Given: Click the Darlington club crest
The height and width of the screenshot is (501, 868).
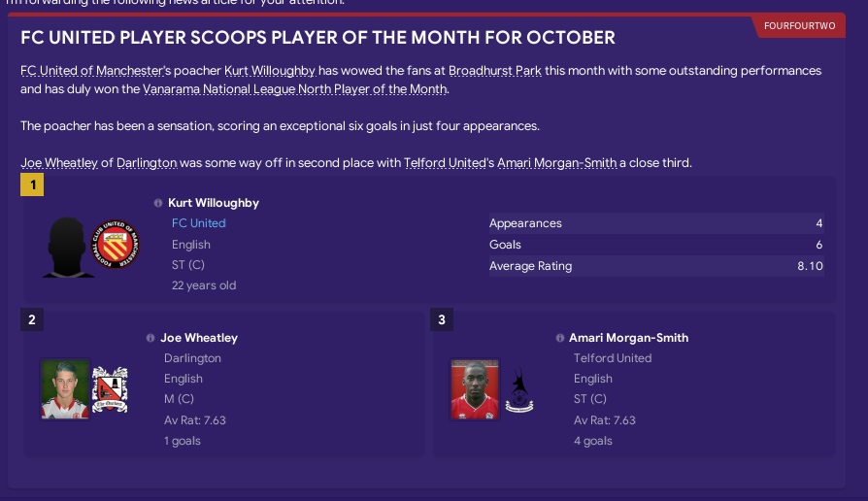Looking at the screenshot, I should click(110, 389).
